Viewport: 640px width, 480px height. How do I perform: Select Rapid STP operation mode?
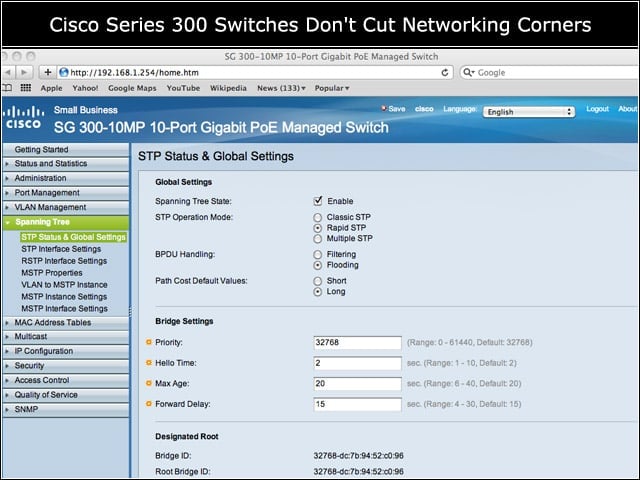(318, 228)
